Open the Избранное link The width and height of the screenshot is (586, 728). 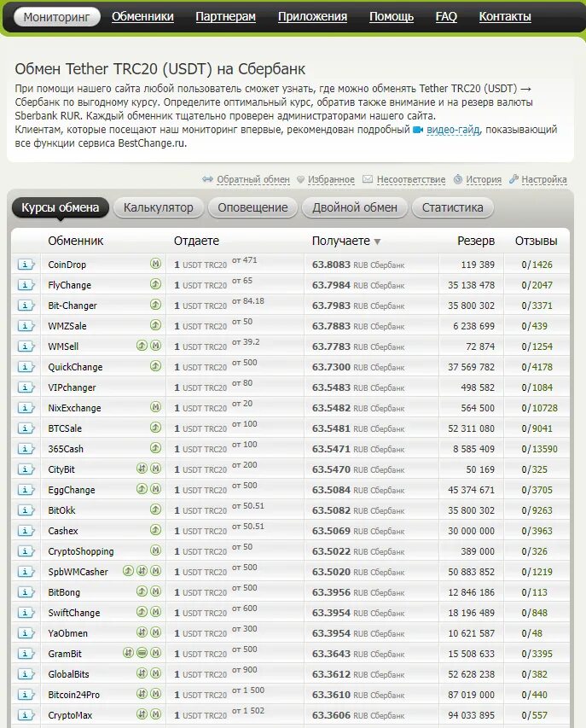point(331,179)
